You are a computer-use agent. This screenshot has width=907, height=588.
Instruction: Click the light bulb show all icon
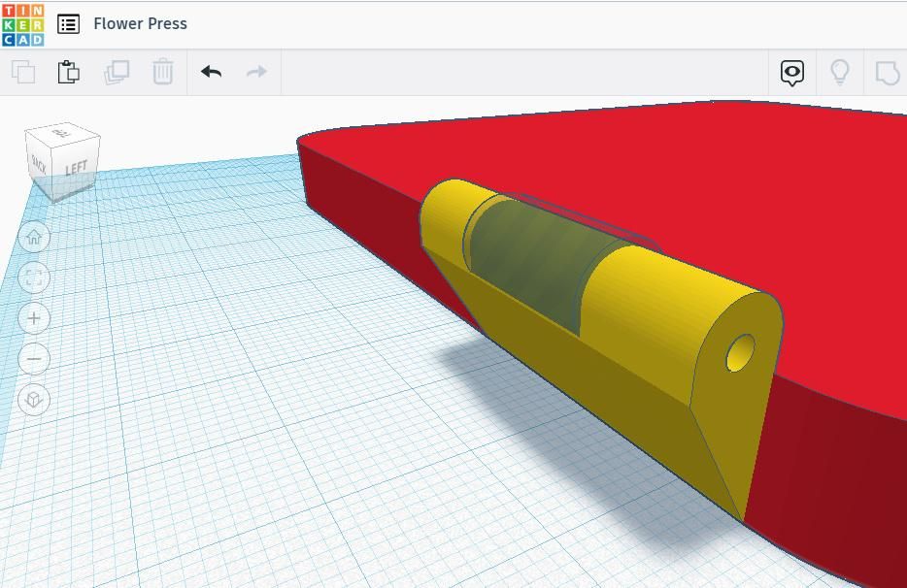pos(840,72)
